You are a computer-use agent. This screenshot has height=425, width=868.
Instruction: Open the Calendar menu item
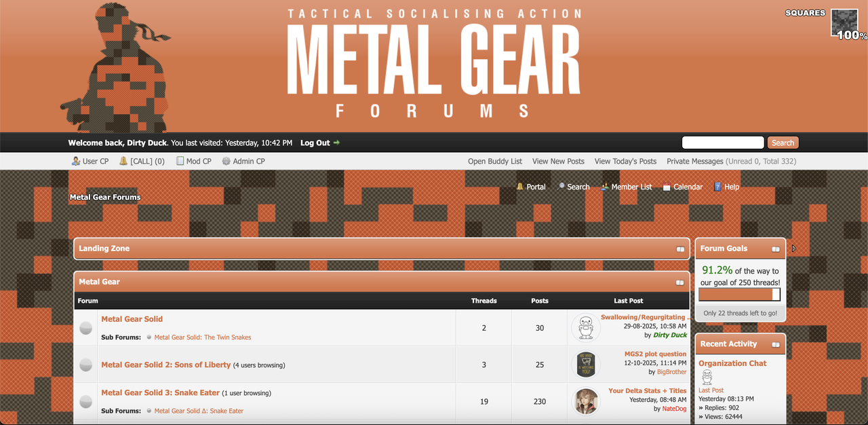[688, 187]
